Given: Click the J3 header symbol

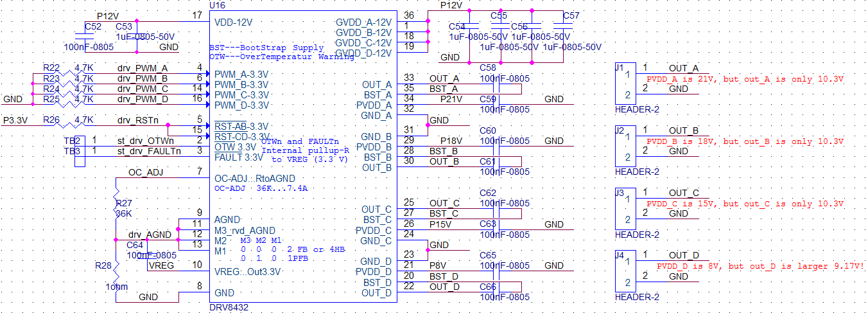Looking at the screenshot, I should (x=625, y=208).
